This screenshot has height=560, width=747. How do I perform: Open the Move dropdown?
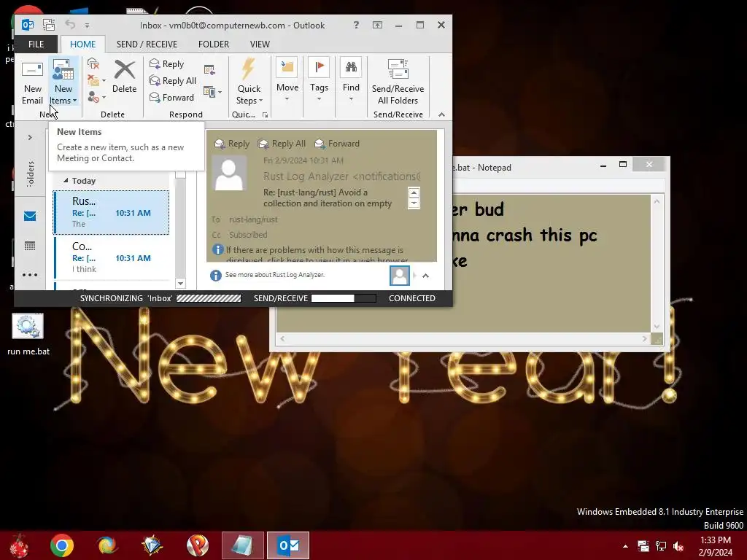(287, 80)
